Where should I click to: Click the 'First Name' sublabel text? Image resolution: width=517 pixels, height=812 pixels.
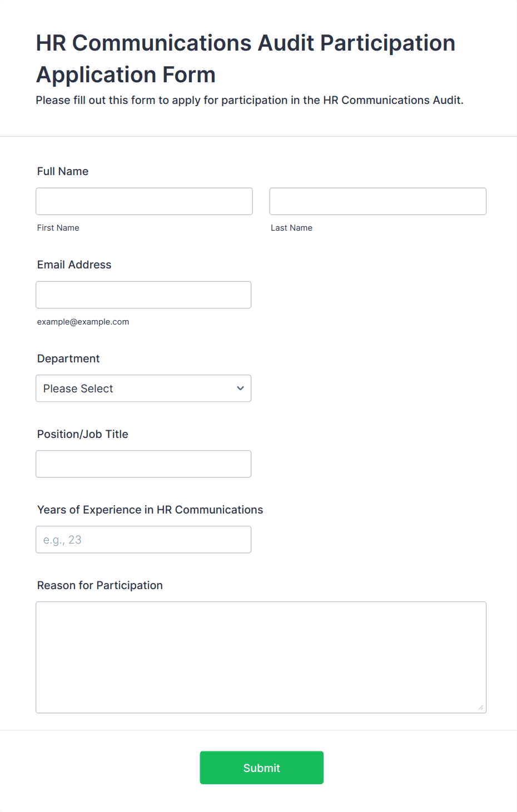58,228
